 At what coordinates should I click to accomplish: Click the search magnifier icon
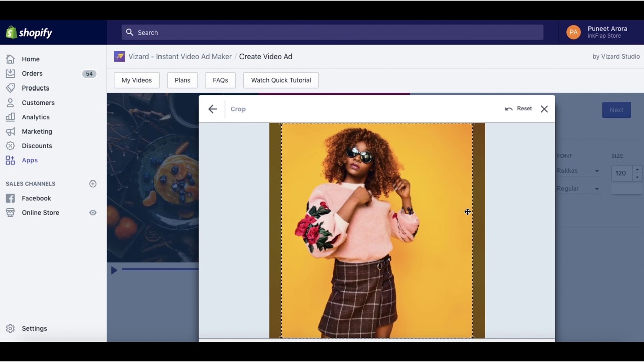pos(130,32)
